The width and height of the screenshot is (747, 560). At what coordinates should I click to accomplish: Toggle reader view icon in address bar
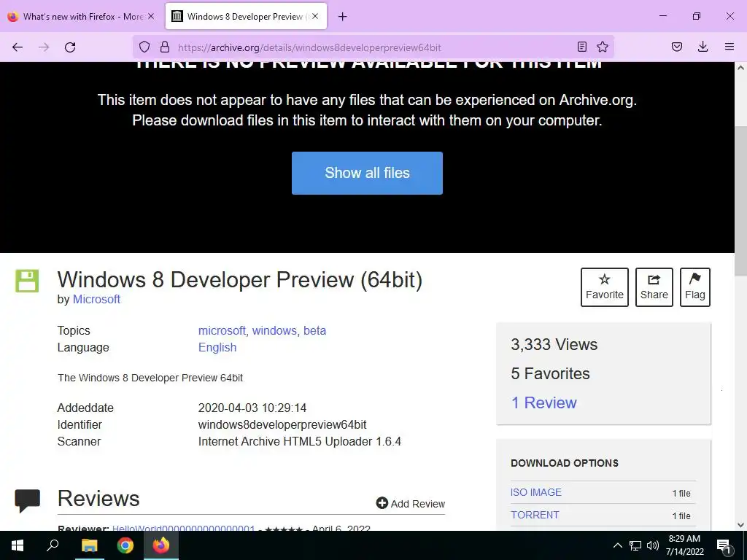pyautogui.click(x=581, y=47)
